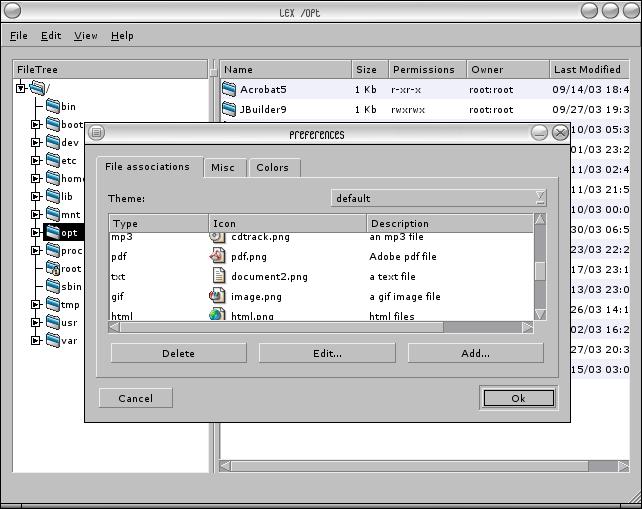This screenshot has width=642, height=509.
Task: Open the View menu
Action: tap(86, 36)
